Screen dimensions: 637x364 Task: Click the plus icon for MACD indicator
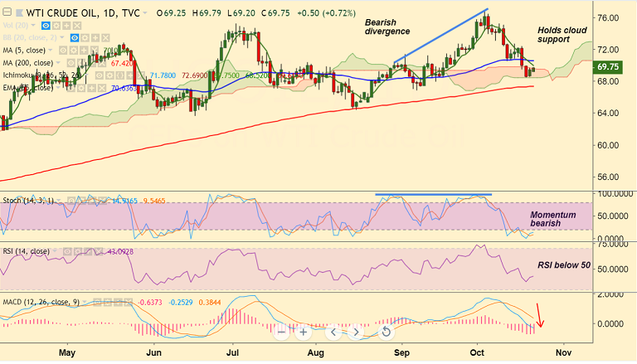pos(118,303)
